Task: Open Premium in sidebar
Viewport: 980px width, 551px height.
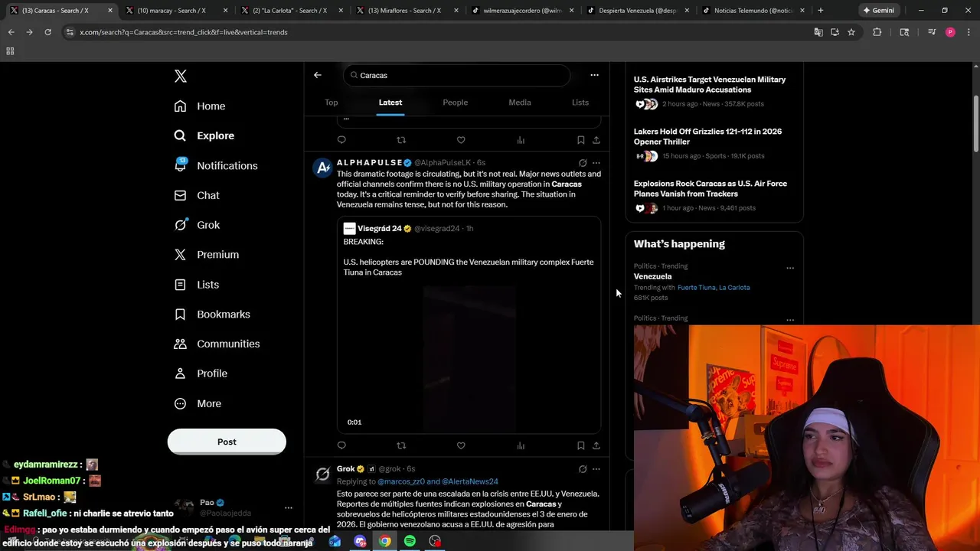Action: (207, 255)
